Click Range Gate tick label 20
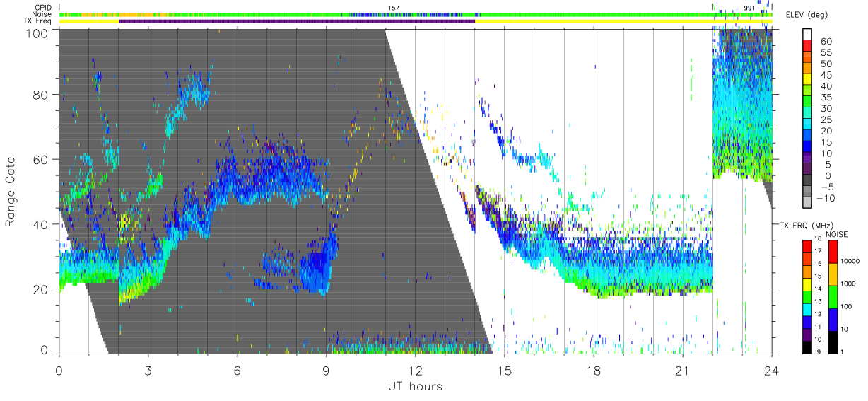 41,289
